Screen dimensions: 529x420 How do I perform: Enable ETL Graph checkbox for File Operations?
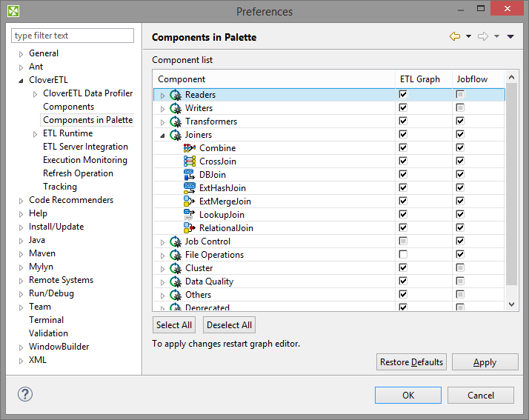[x=403, y=255]
